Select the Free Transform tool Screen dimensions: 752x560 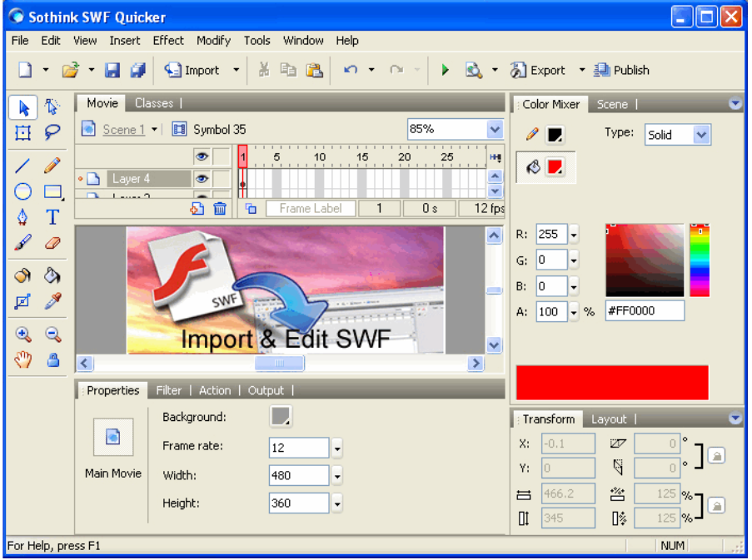coord(23,132)
